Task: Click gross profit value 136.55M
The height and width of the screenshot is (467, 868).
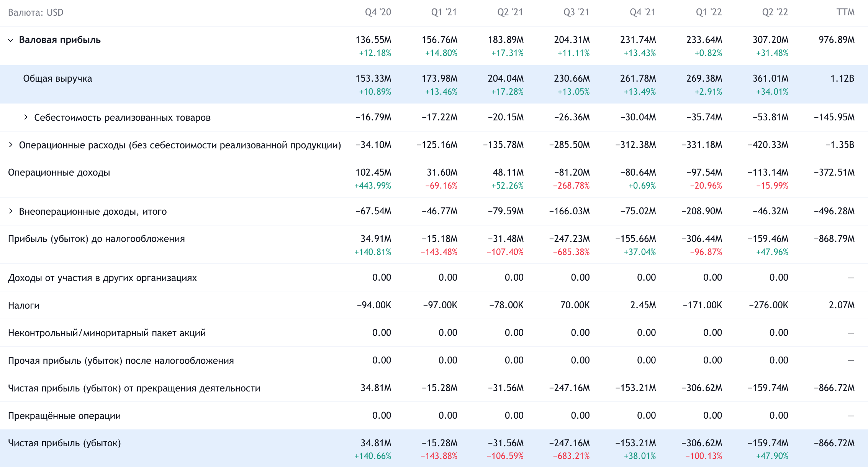Action: point(373,40)
